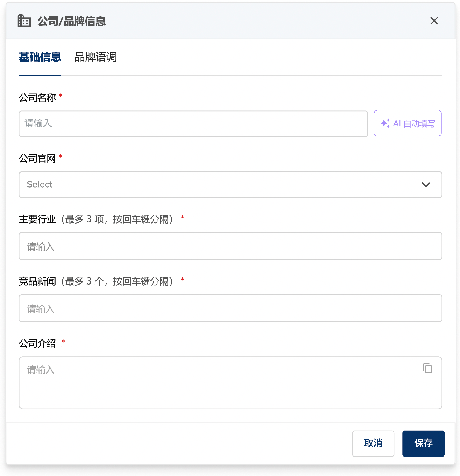Click the 公司/品牌信息 dialog title
Screen dimensions: 460x476
click(72, 21)
